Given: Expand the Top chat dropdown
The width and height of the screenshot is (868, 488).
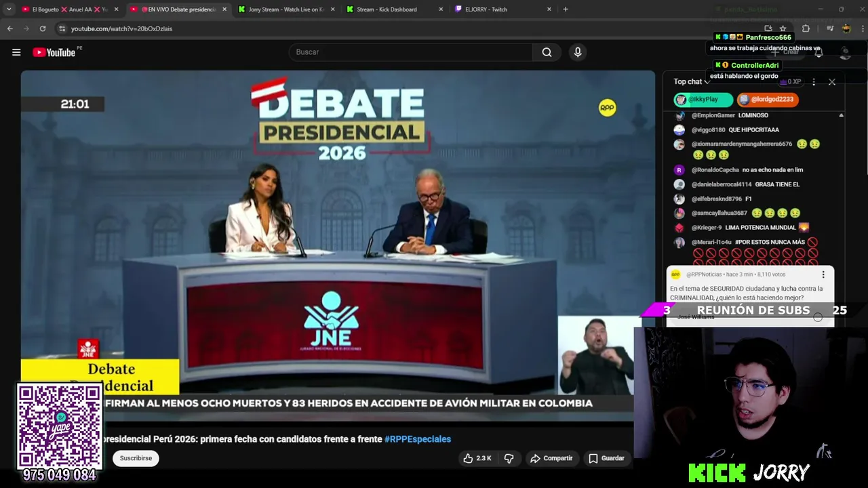Looking at the screenshot, I should tap(691, 81).
